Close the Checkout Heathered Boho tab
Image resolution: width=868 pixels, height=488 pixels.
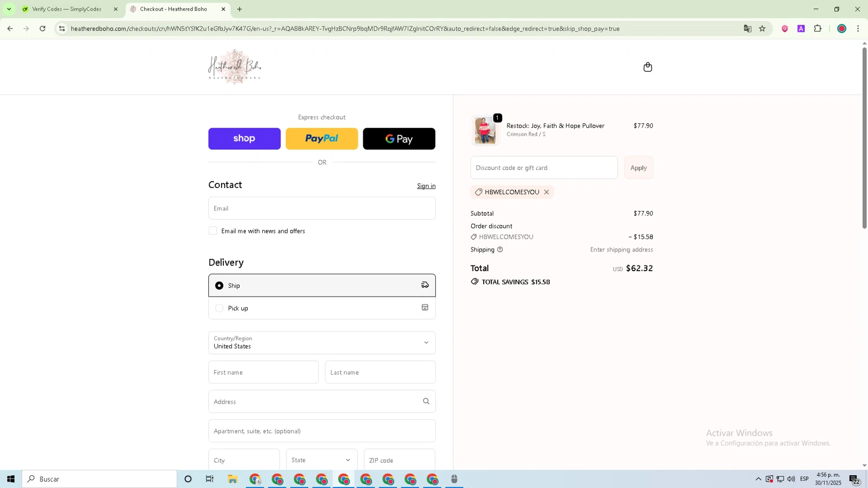pyautogui.click(x=223, y=9)
